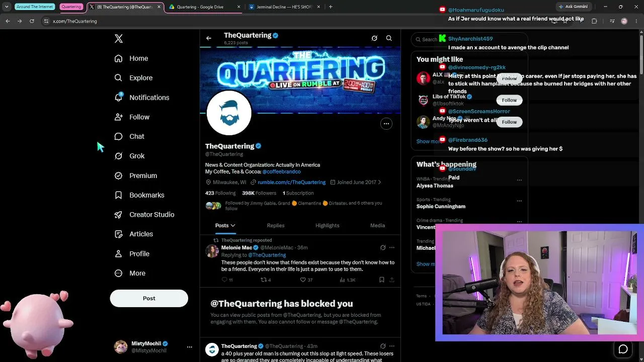The width and height of the screenshot is (644, 362).
Task: Open the @coffeebrandco link
Action: (281, 172)
